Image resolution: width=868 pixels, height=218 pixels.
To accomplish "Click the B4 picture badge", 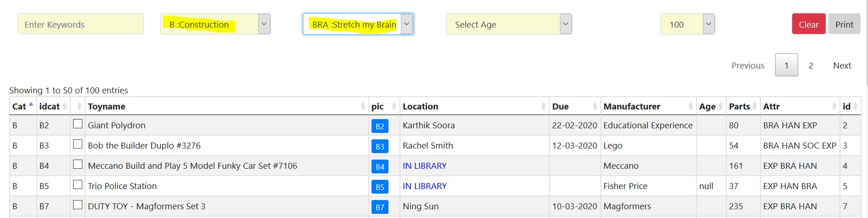I will point(380,166).
